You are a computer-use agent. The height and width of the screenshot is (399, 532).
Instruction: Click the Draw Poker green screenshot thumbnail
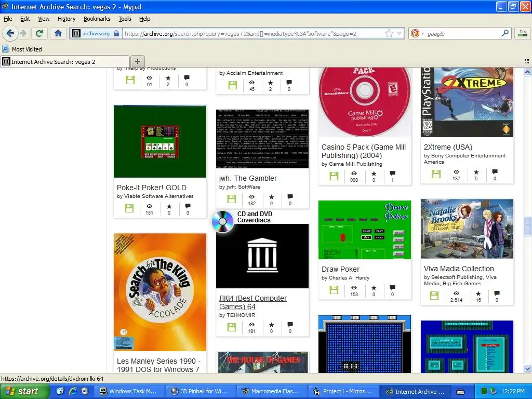click(x=365, y=230)
